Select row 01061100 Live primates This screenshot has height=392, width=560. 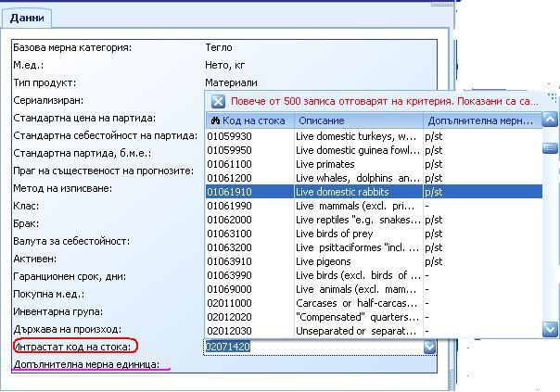click(374, 164)
